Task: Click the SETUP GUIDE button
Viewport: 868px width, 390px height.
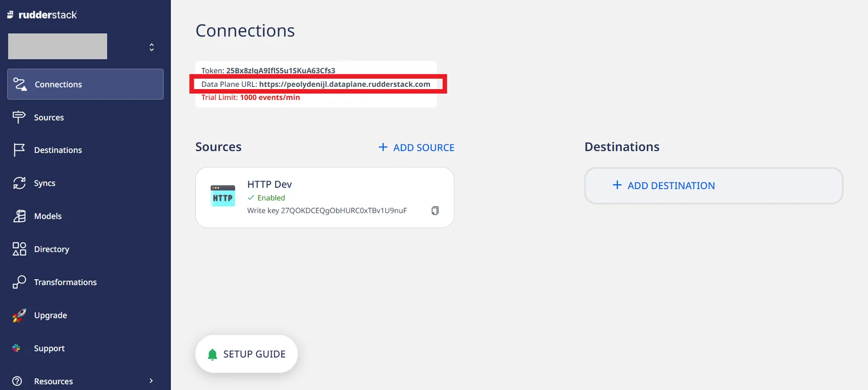Action: tap(247, 354)
